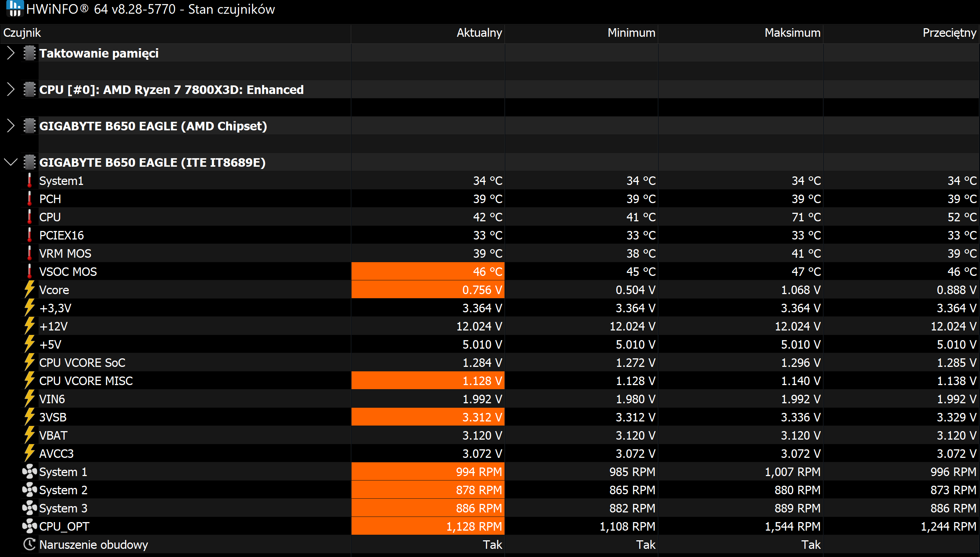Expand the CPU [#0] AMD Ryzen group
The width and height of the screenshot is (980, 557).
click(11, 89)
